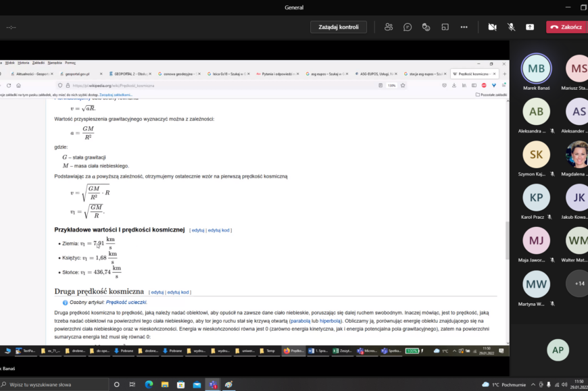Open the participants panel icon
The width and height of the screenshot is (588, 391).
389,27
